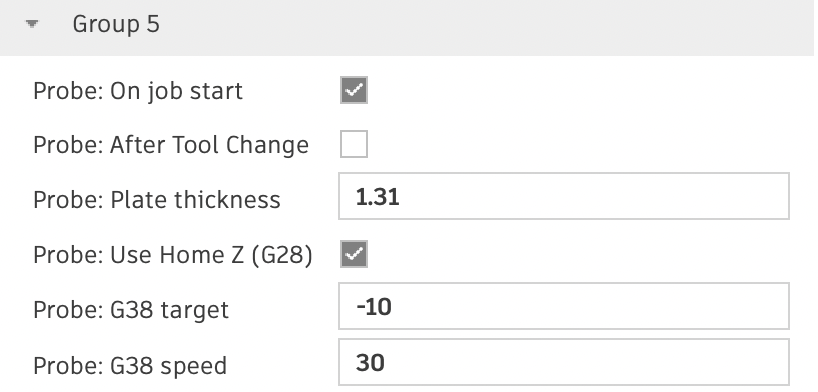Enable Probe: After Tool Change checkbox

354,144
